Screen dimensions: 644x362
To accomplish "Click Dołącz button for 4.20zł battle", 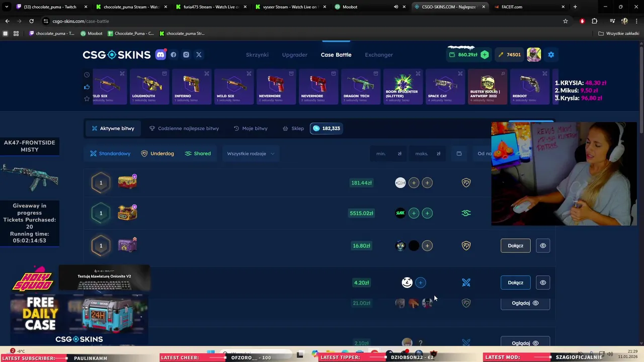I will 516,283.
